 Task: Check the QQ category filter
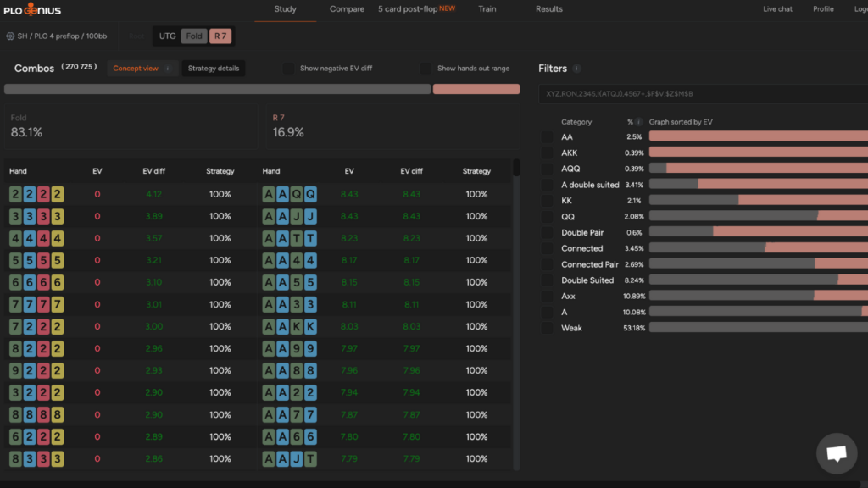click(x=547, y=217)
